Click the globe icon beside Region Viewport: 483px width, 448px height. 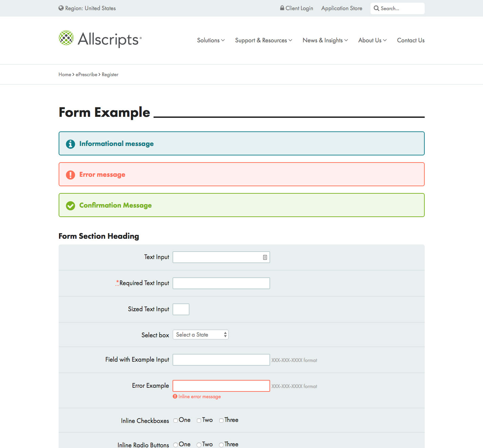(x=61, y=8)
